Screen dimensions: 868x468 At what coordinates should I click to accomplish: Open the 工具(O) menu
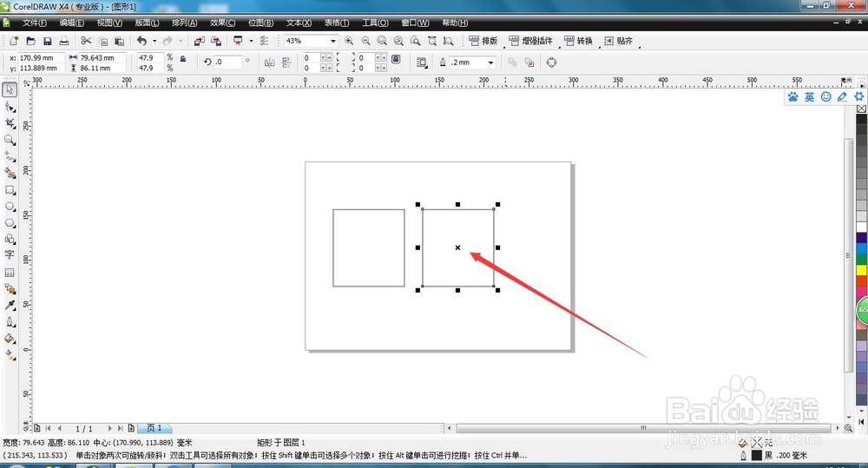click(x=375, y=23)
